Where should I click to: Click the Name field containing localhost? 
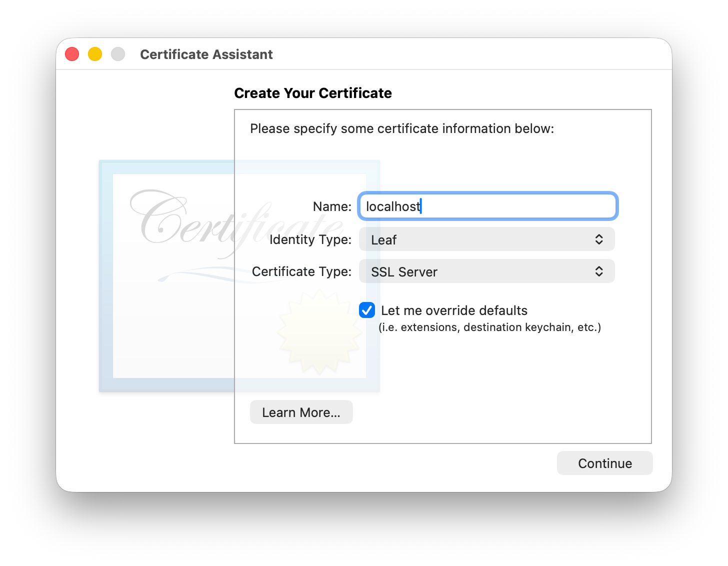pos(487,206)
